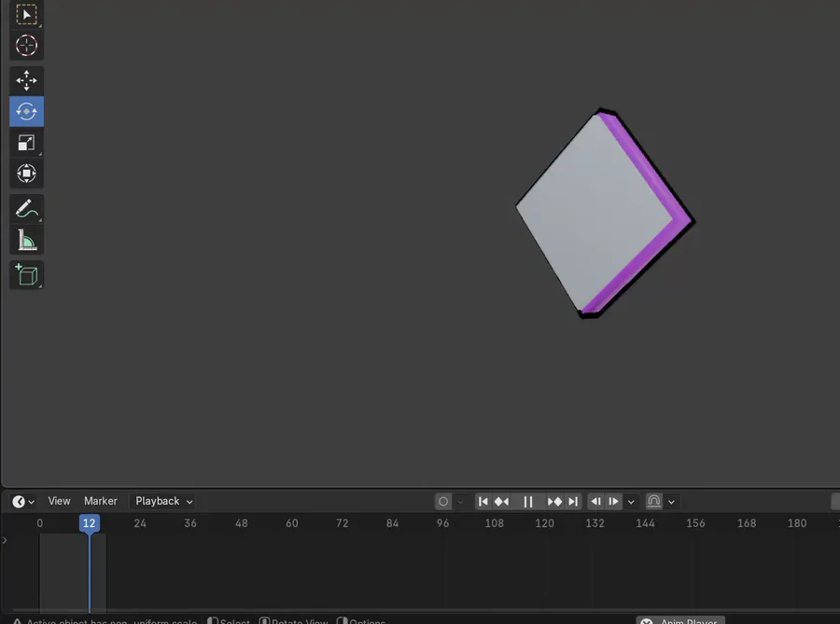
Task: Click frame 144 on timeline ruler
Action: click(646, 523)
